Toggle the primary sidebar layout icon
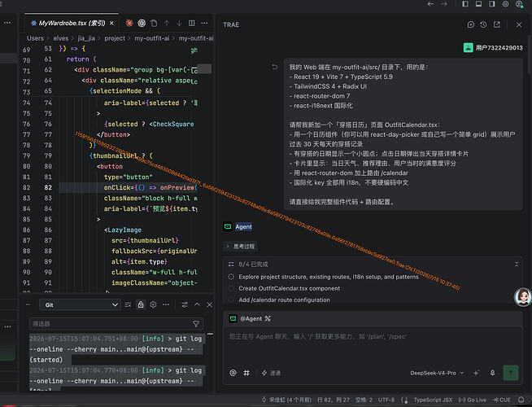532x407 pixels. tap(465, 4)
